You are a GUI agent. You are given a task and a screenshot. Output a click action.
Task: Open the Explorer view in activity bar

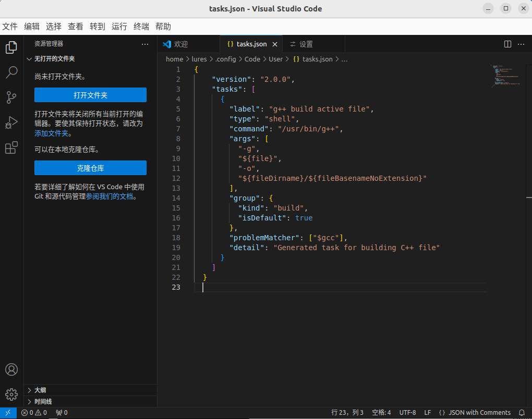click(x=11, y=47)
